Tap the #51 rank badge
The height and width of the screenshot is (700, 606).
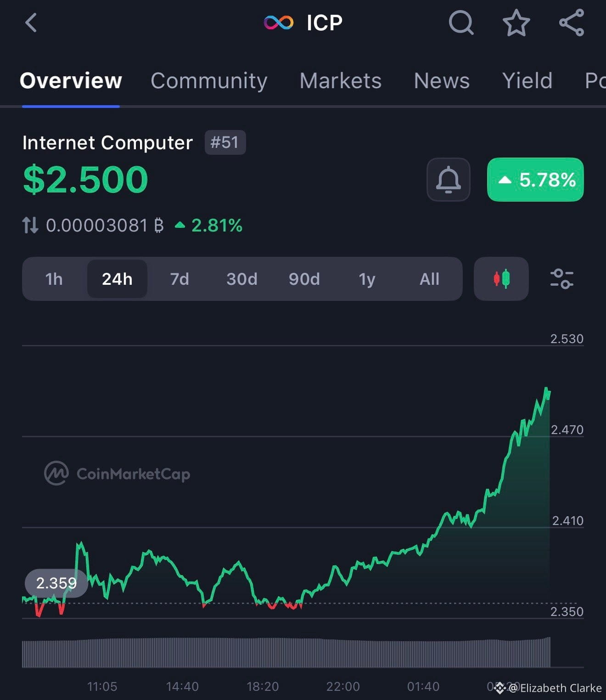point(225,142)
